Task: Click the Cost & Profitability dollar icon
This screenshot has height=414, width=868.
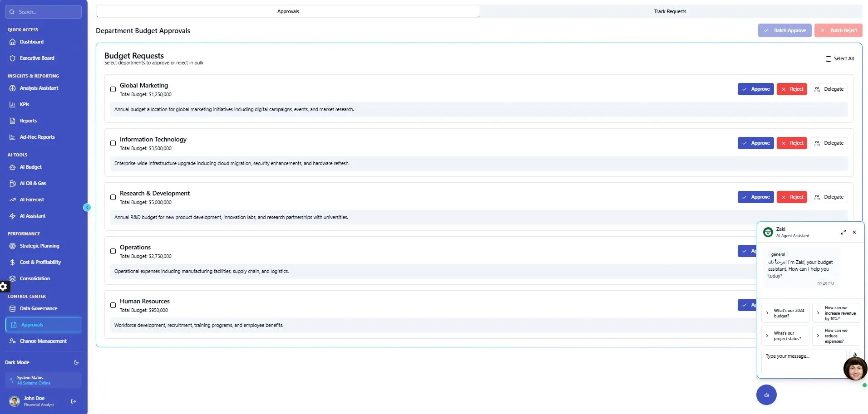Action: click(x=12, y=262)
